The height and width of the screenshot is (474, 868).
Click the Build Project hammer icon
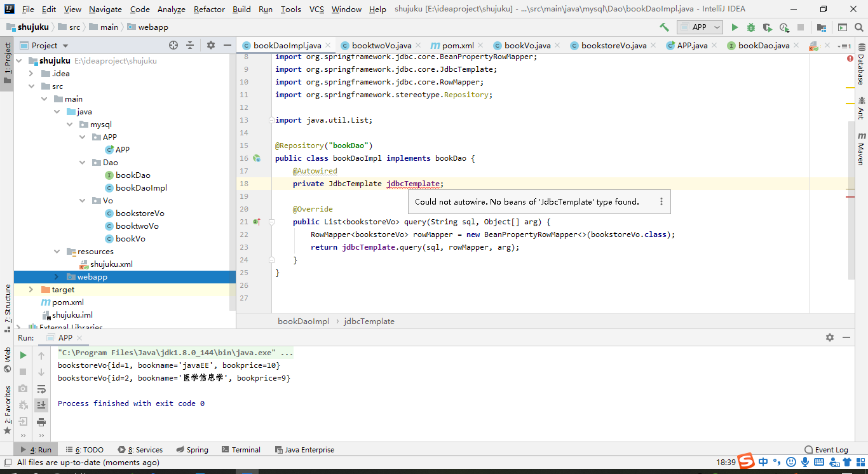point(664,27)
